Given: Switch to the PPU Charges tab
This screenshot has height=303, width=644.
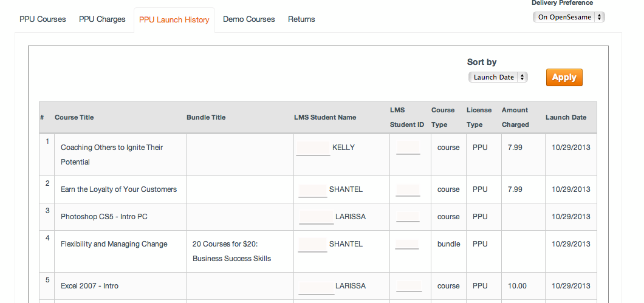Looking at the screenshot, I should tap(102, 19).
